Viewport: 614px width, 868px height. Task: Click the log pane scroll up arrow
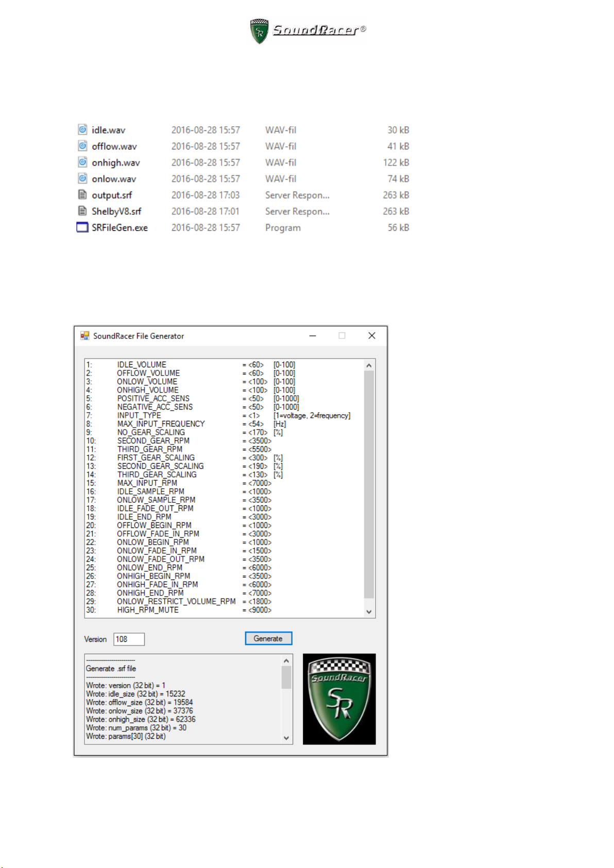(x=286, y=660)
